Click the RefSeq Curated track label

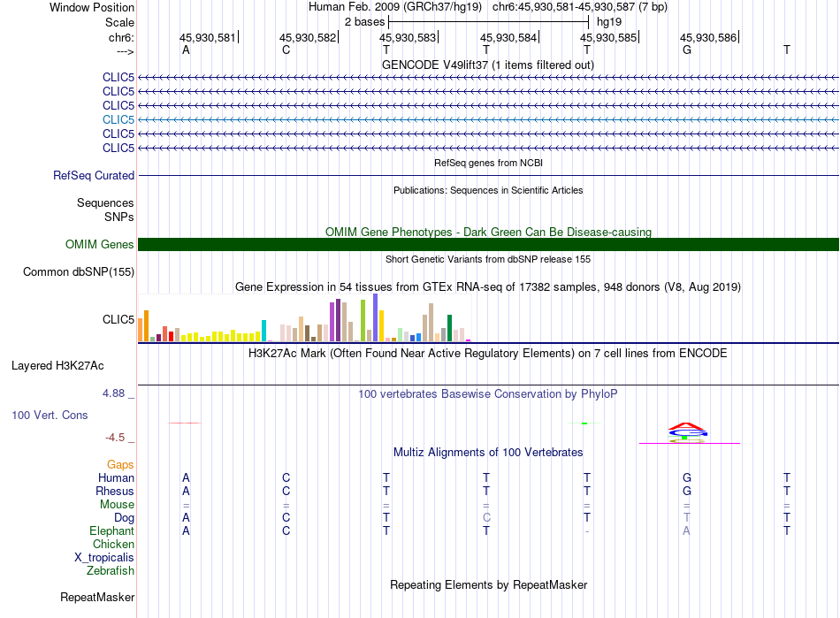coord(94,176)
